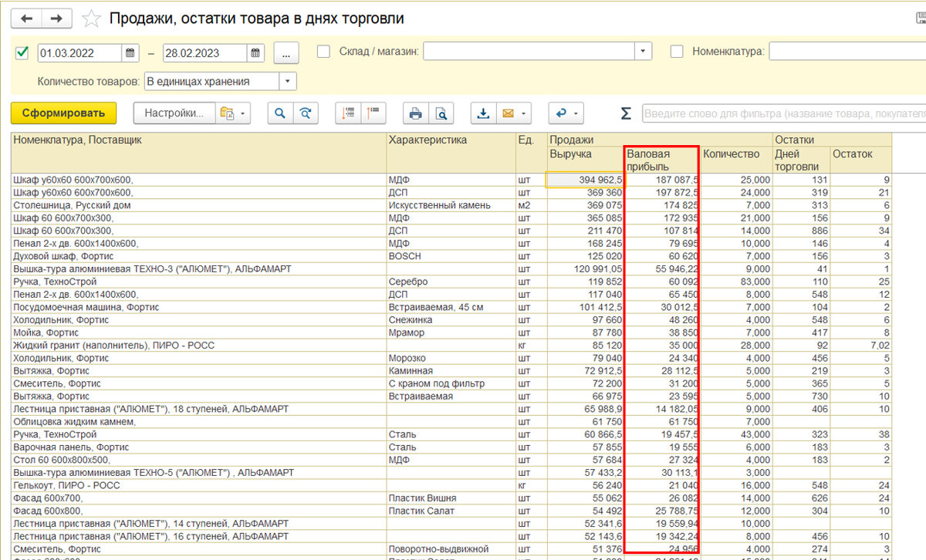
Task: Click the blue return arrow icon
Action: point(561,113)
